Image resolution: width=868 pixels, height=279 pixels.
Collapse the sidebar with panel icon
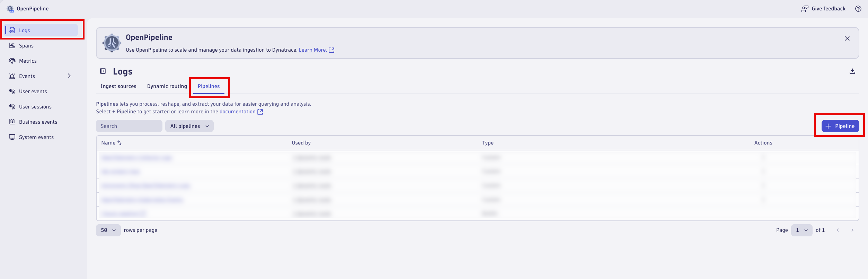[x=103, y=71]
